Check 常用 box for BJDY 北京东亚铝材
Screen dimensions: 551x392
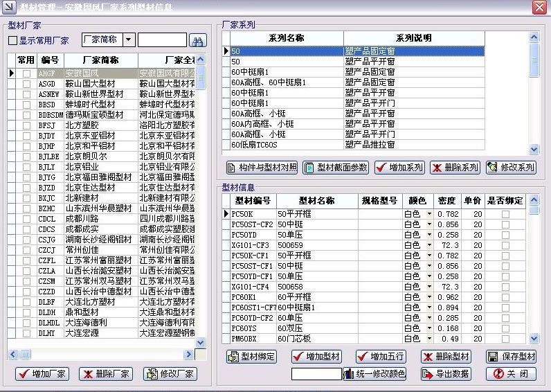26,136
